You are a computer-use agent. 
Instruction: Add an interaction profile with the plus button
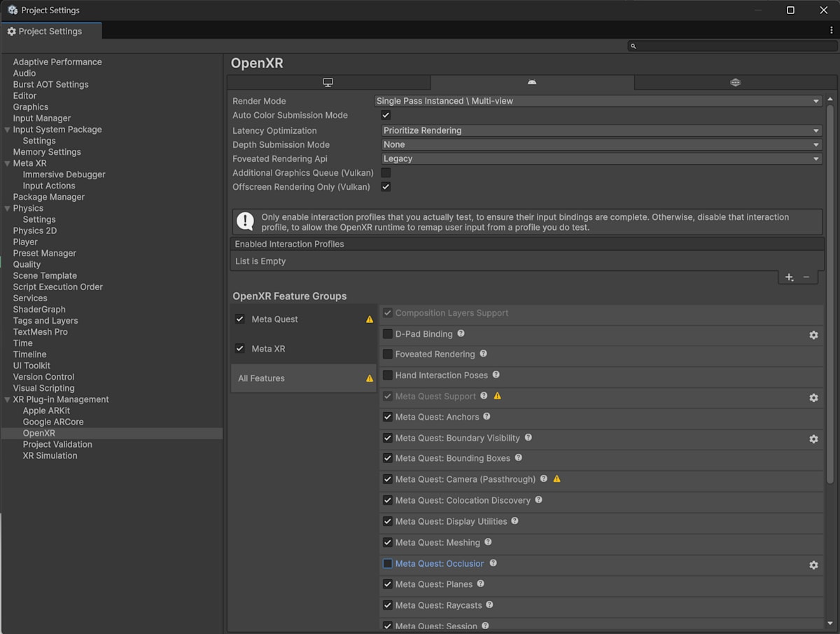789,277
